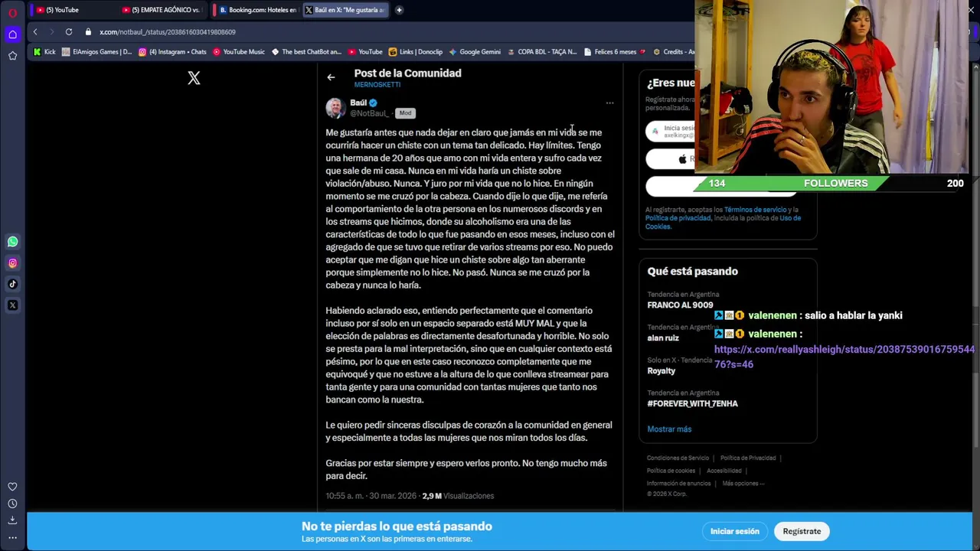Image resolution: width=980 pixels, height=551 pixels.
Task: Open the sidebar downloads icon
Action: tap(12, 520)
